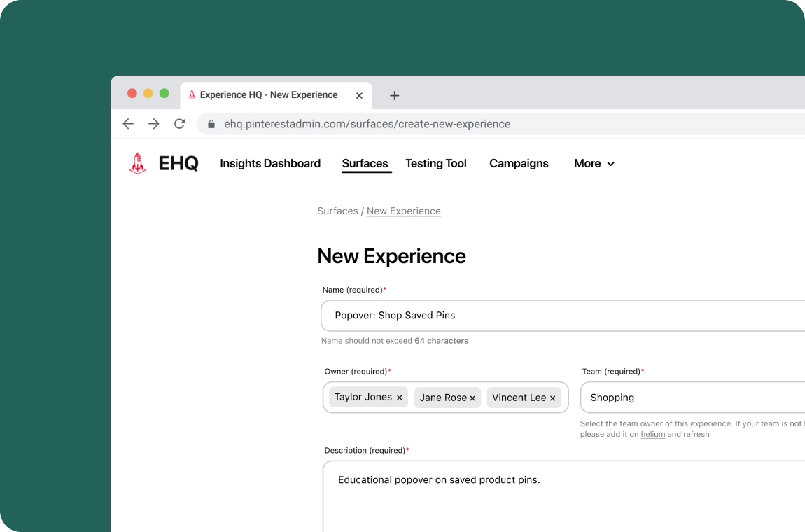805x532 pixels.
Task: Reload the current page
Action: (x=179, y=123)
